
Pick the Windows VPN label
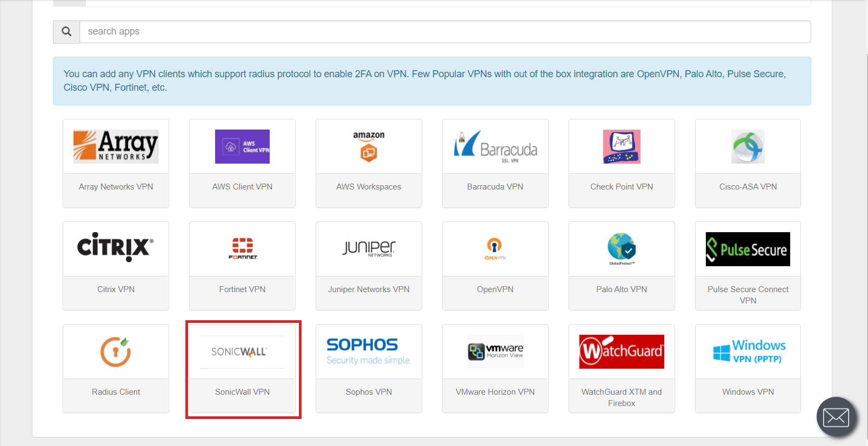point(748,392)
